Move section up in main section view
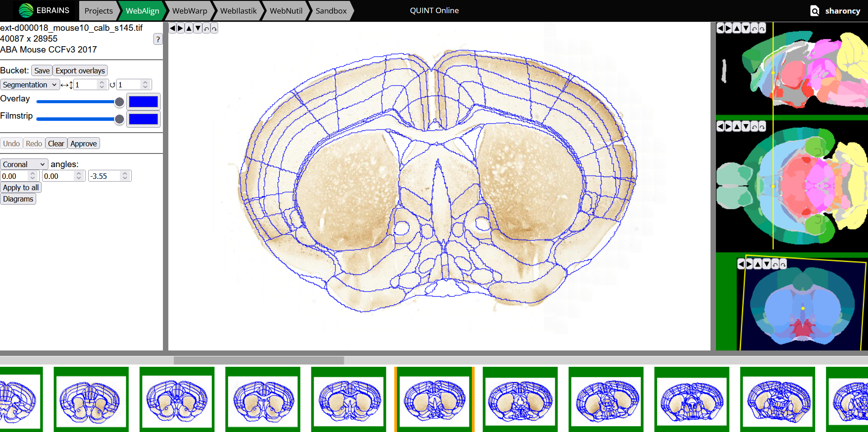This screenshot has height=432, width=868. tap(189, 29)
